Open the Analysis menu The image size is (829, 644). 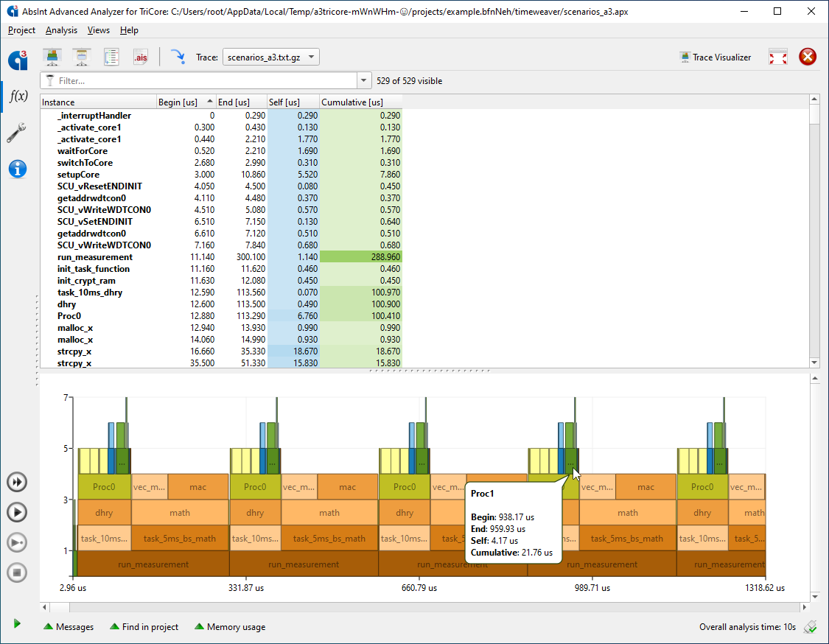click(x=61, y=30)
